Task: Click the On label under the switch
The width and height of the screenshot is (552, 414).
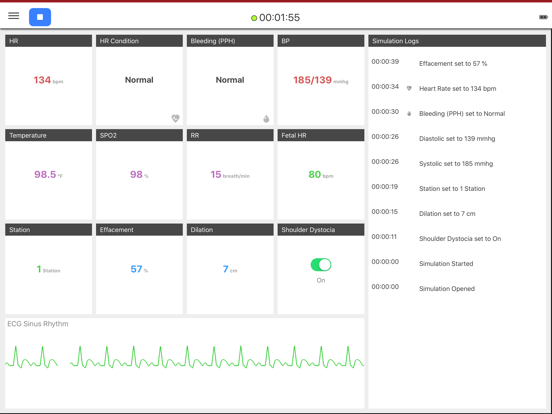Action: click(x=321, y=281)
